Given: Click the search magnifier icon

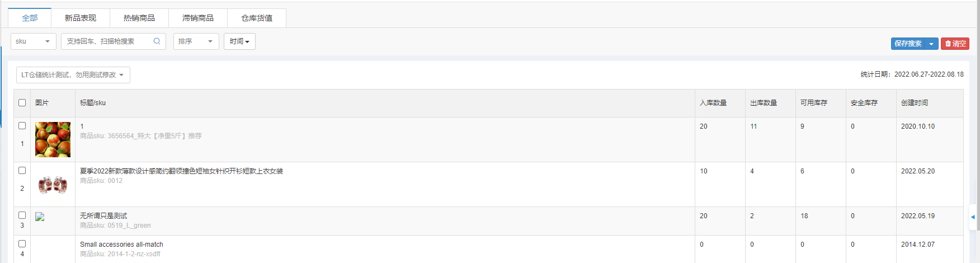Looking at the screenshot, I should coord(157,41).
